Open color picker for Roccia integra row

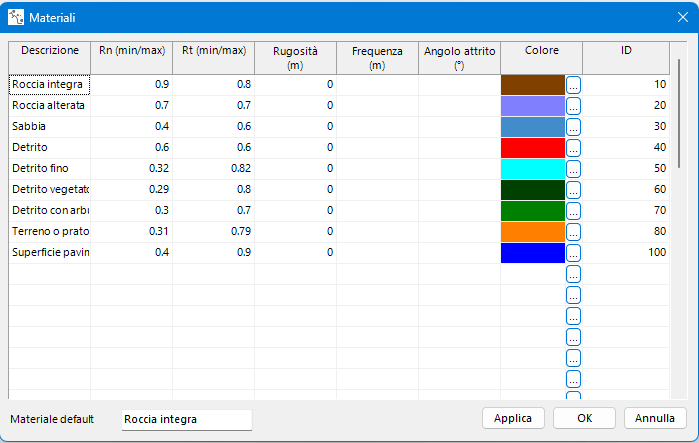click(573, 85)
